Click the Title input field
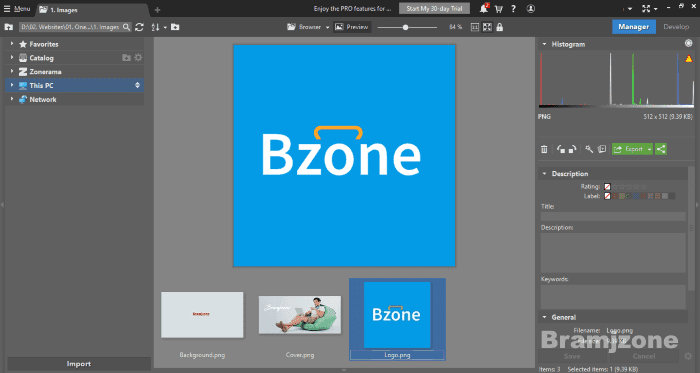Screen dimensions: 700x373 [x=613, y=216]
